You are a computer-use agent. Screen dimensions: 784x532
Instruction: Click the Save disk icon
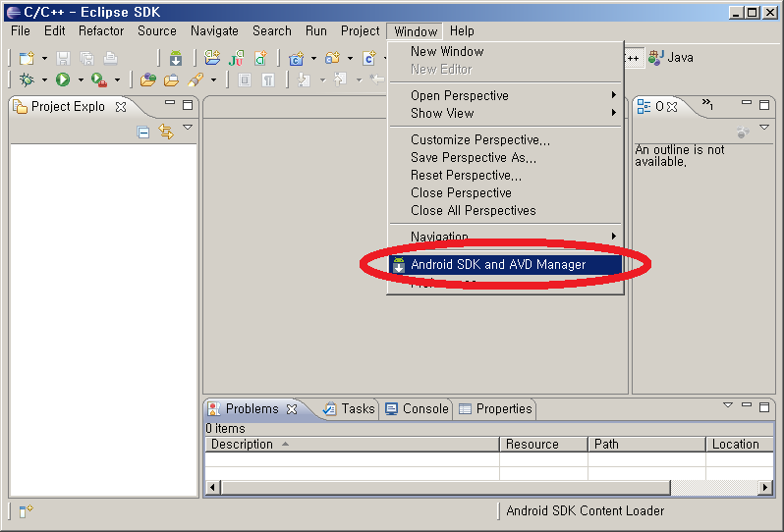tap(63, 59)
